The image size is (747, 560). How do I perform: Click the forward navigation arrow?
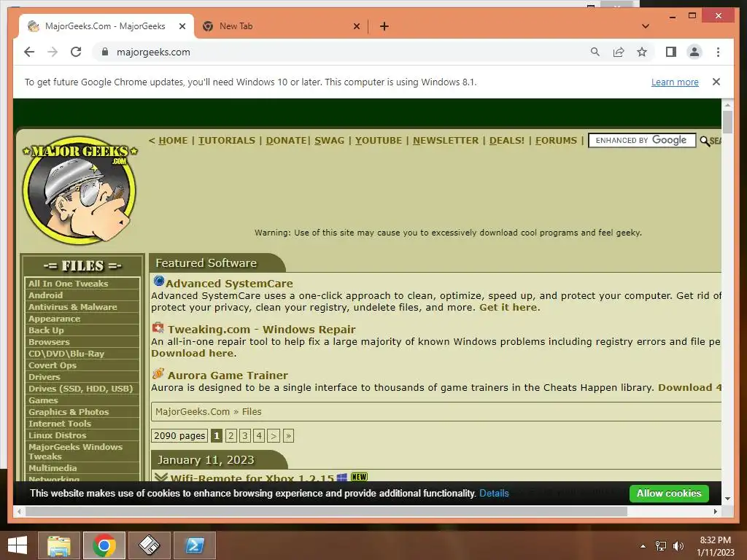click(53, 52)
